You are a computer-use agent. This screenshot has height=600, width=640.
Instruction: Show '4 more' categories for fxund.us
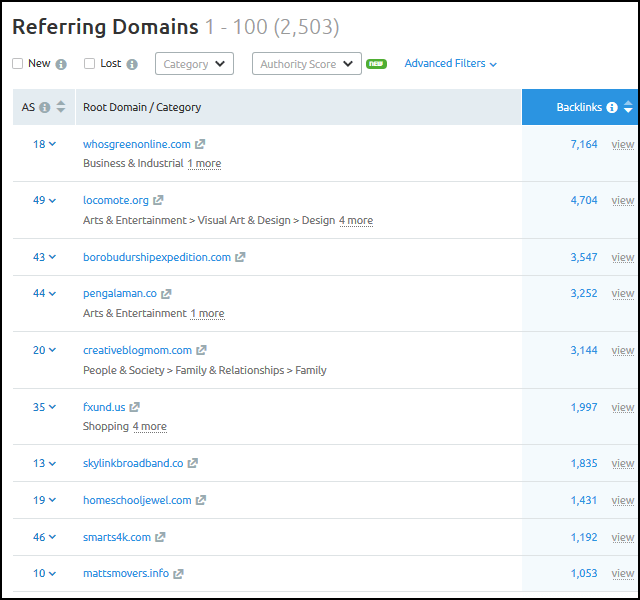[x=150, y=427]
